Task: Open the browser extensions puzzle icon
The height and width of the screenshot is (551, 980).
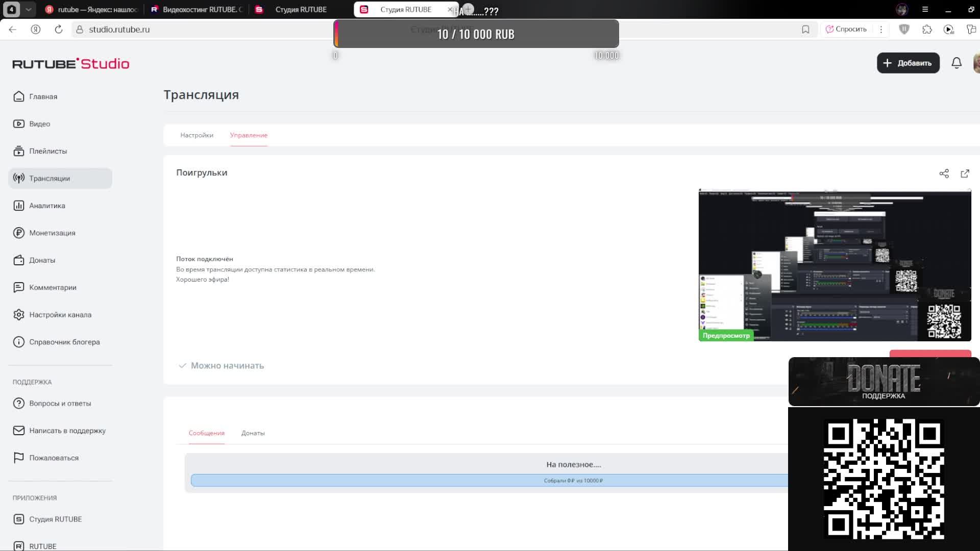Action: click(927, 30)
